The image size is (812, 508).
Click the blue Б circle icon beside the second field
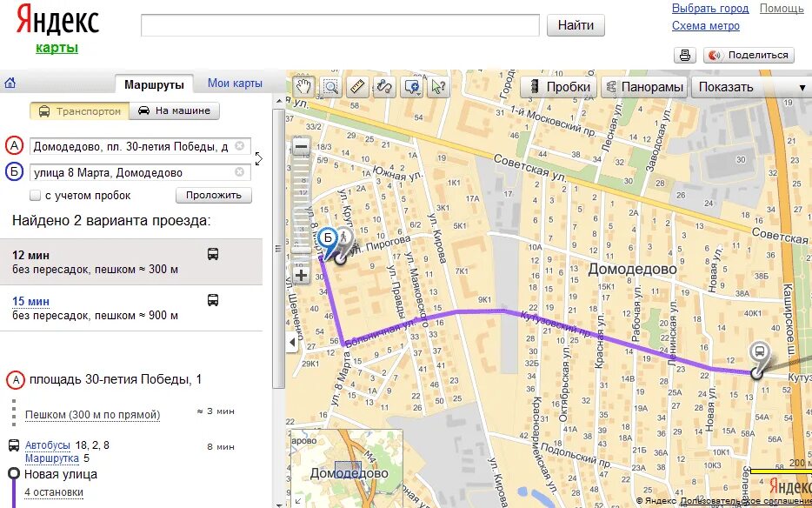coord(15,172)
